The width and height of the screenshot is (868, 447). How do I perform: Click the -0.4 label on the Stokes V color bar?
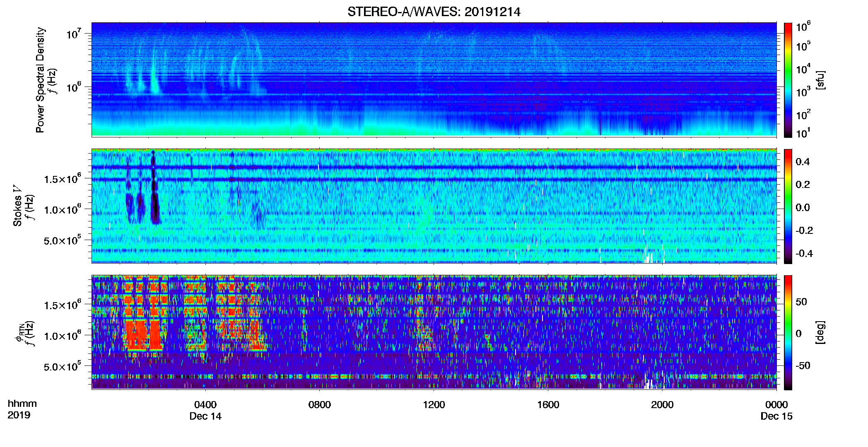coord(804,253)
